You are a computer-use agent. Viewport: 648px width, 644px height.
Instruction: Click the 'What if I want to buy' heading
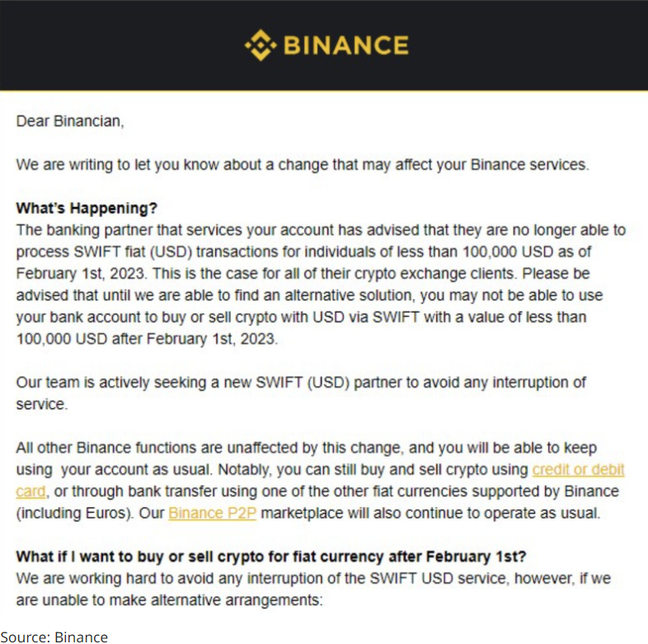coord(270,557)
